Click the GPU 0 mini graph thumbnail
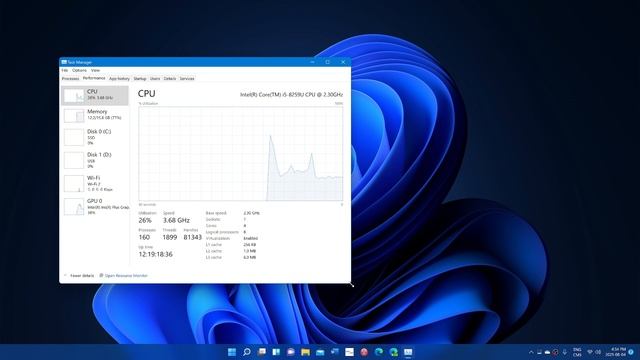This screenshot has width=640, height=360. (74, 207)
